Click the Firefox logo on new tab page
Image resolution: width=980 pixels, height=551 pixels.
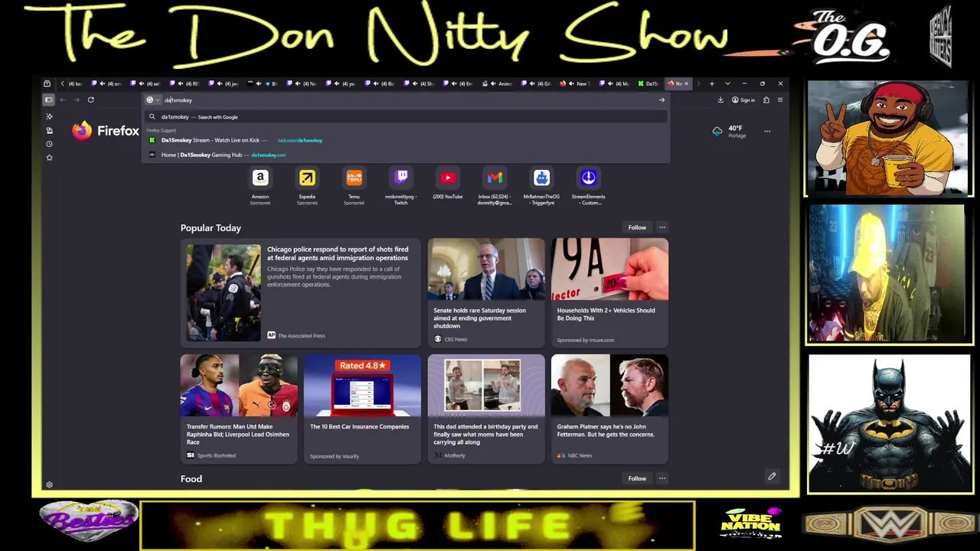(106, 131)
